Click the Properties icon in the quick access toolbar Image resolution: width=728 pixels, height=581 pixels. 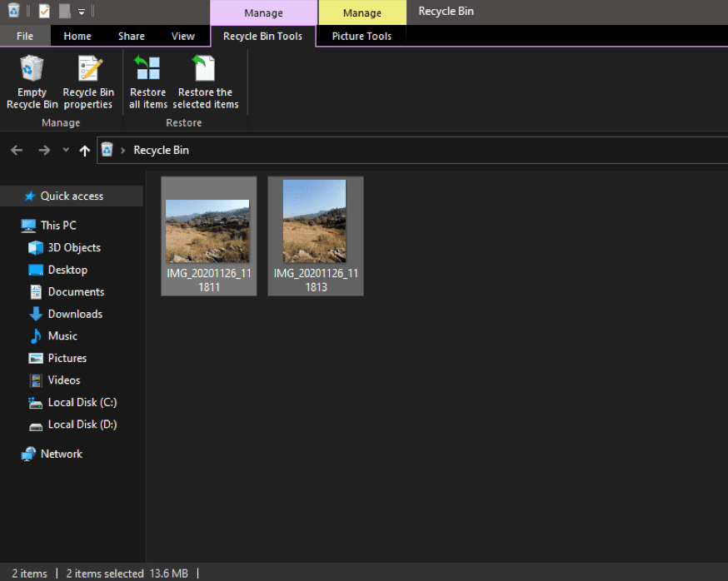click(44, 12)
